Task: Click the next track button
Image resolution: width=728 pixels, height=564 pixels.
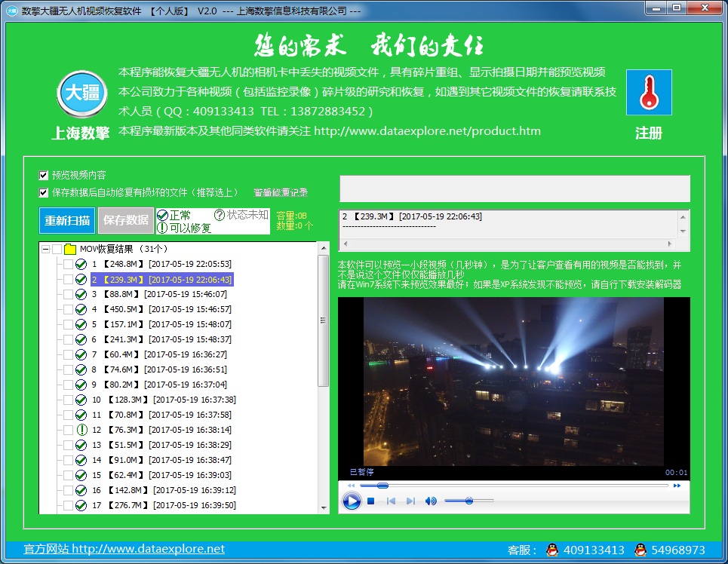Action: tap(410, 501)
